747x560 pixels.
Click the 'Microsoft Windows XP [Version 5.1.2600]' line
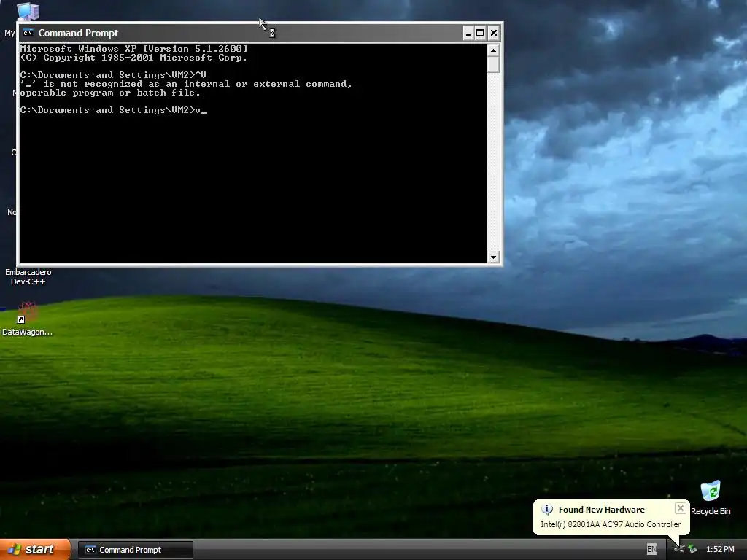click(134, 49)
